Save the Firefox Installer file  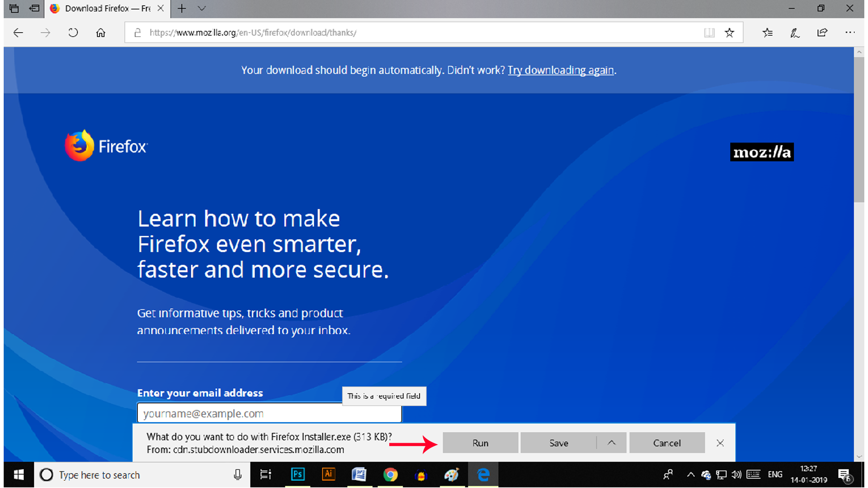point(558,443)
